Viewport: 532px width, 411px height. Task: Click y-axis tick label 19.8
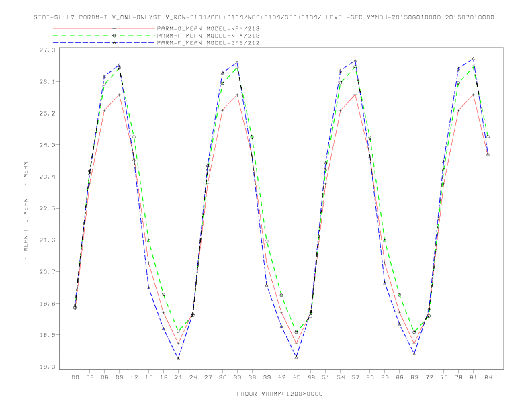(x=47, y=304)
